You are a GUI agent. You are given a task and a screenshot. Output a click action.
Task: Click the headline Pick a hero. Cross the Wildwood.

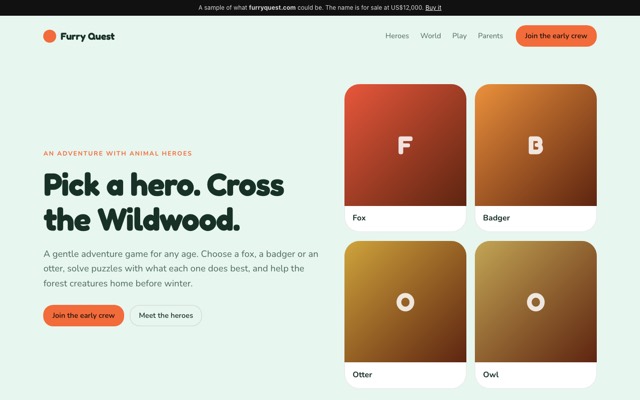coord(163,202)
